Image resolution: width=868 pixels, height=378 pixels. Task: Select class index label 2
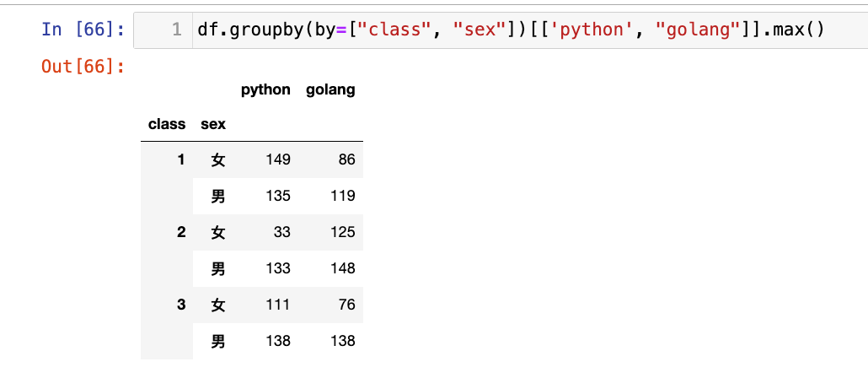[x=180, y=231]
